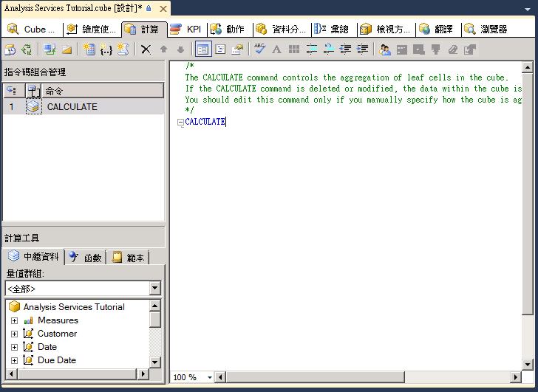The height and width of the screenshot is (392, 538).
Task: Click the Uncomment lines icon with curved arrow
Action: [328, 49]
